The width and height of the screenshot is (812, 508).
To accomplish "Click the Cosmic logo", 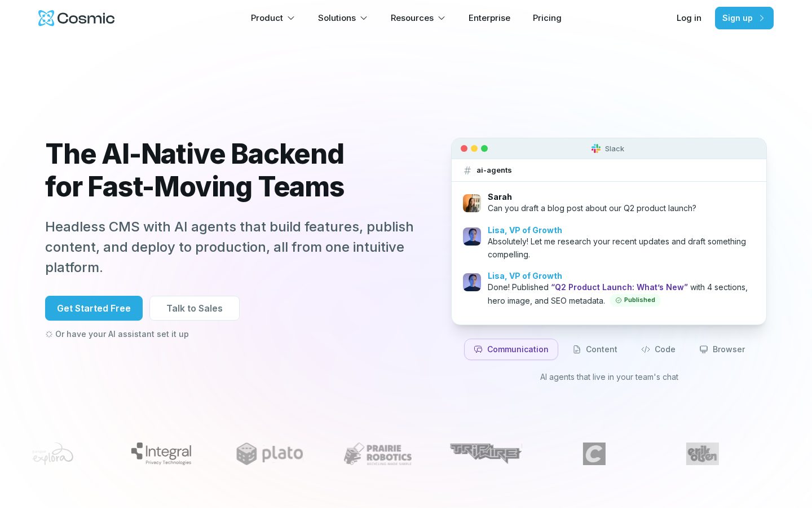I will [76, 18].
